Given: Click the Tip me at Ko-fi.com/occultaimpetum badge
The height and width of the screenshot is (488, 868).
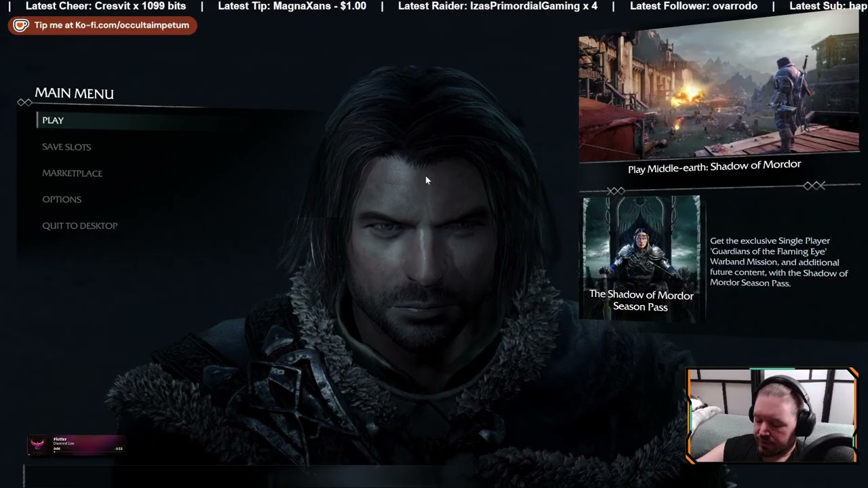Looking at the screenshot, I should click(x=103, y=26).
